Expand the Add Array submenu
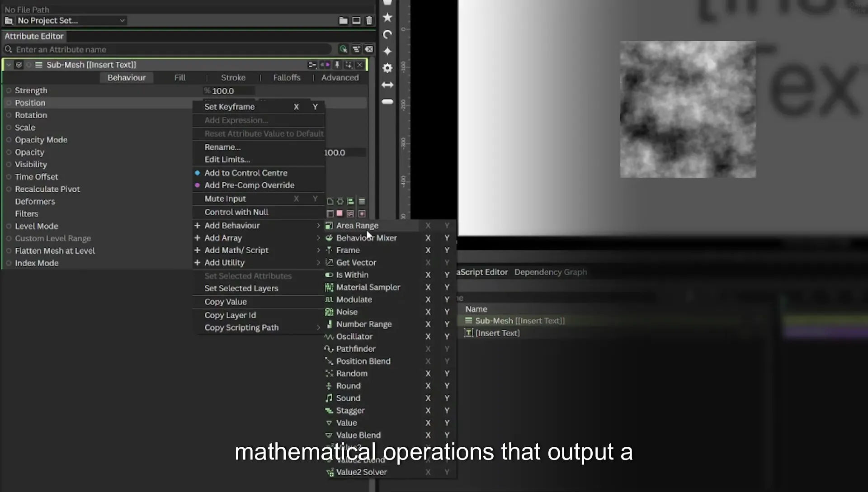The image size is (868, 492). [259, 238]
